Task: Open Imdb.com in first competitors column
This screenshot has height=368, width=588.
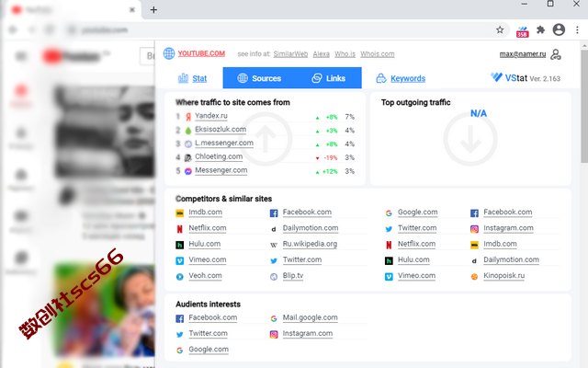Action: pyautogui.click(x=205, y=212)
